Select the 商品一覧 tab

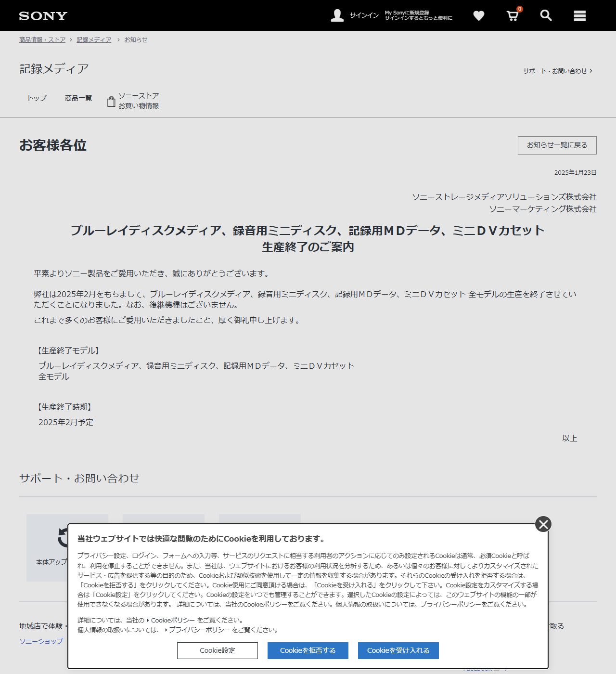(78, 98)
